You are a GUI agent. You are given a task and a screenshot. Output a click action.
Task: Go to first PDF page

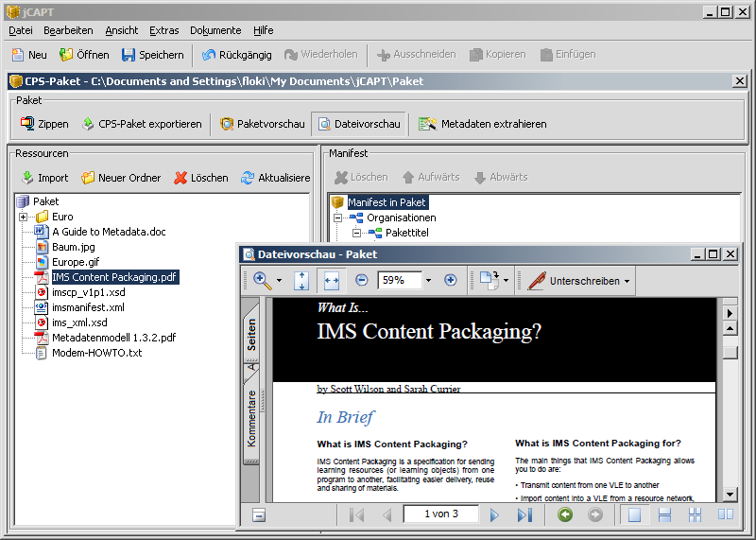tap(357, 514)
